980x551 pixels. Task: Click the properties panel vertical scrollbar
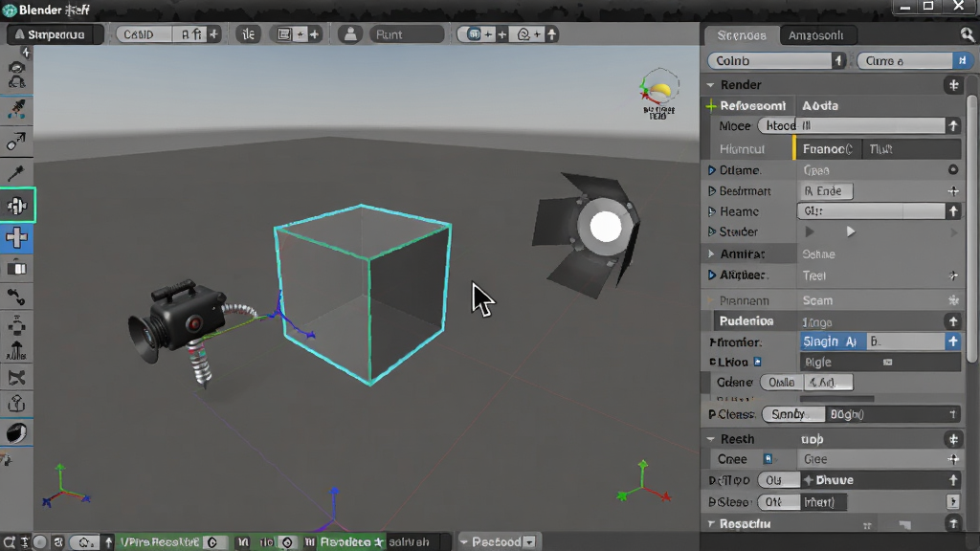972,228
